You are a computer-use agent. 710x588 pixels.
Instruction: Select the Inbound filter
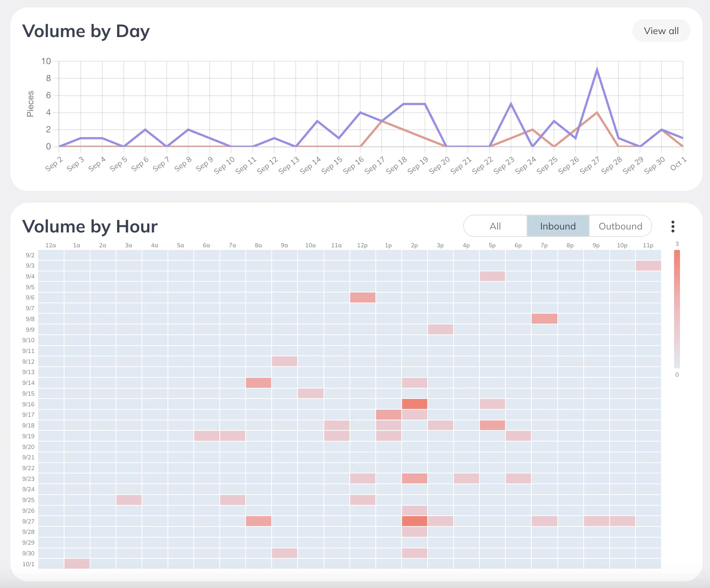(x=558, y=226)
